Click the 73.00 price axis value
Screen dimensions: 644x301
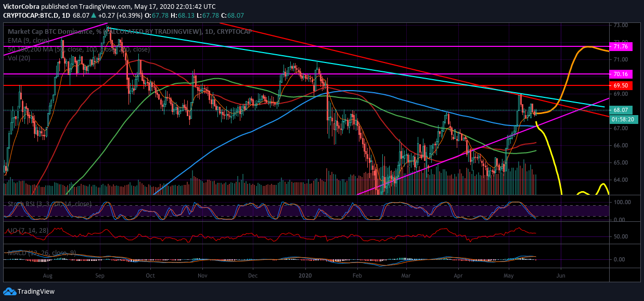621,25
